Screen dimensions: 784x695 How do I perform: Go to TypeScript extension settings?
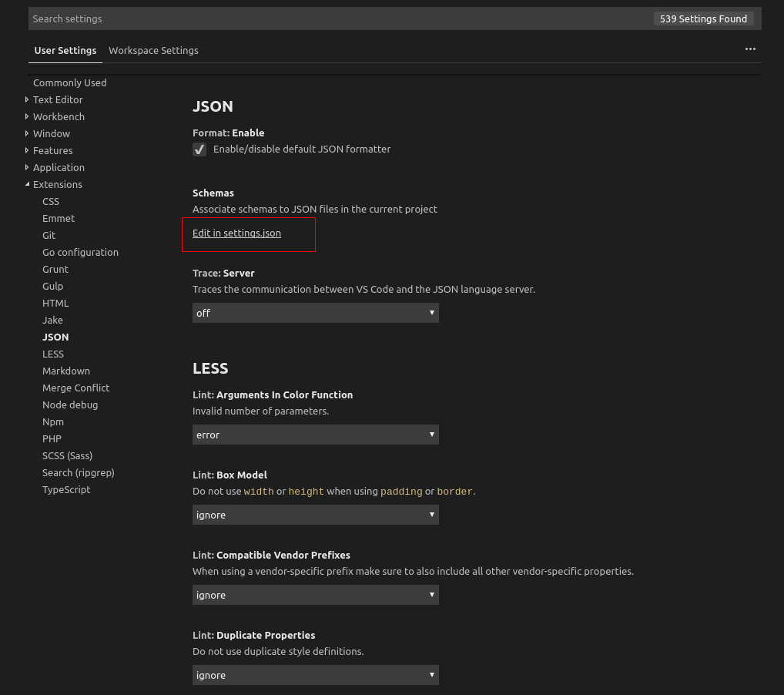point(66,489)
